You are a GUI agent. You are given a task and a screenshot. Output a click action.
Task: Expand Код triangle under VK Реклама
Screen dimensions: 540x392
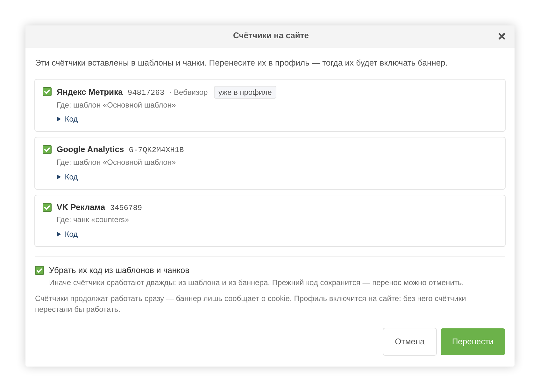(59, 234)
